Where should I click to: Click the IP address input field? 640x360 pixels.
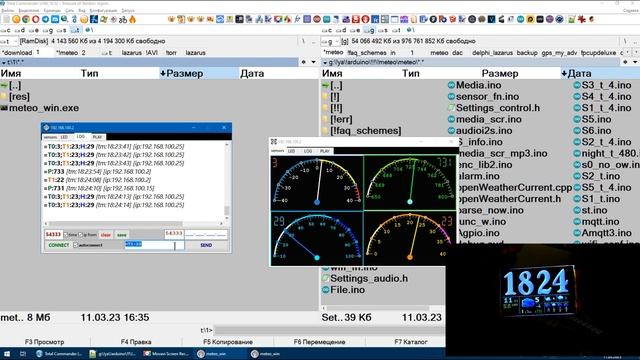point(206,234)
